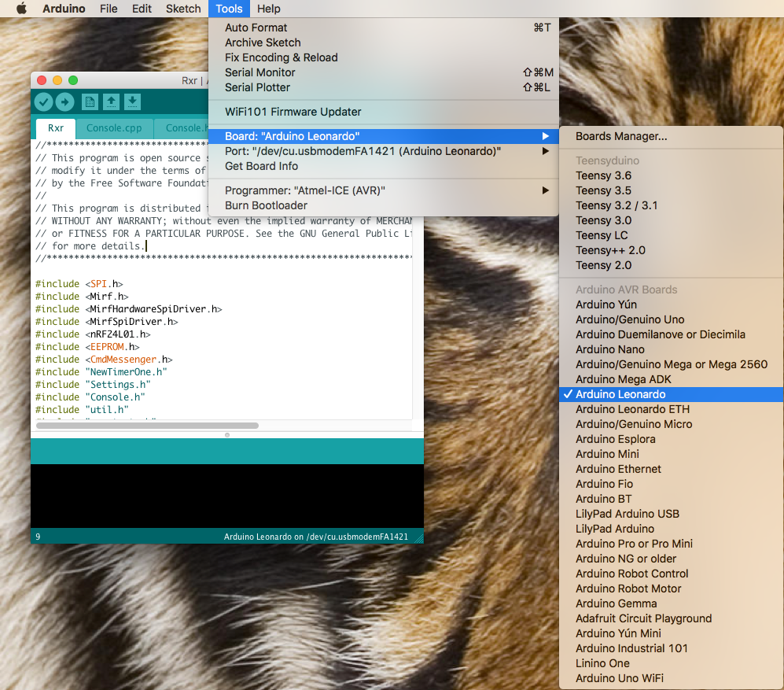Viewport: 784px width, 690px height.
Task: Click the Verify checkmark toolbar button
Action: tap(43, 102)
